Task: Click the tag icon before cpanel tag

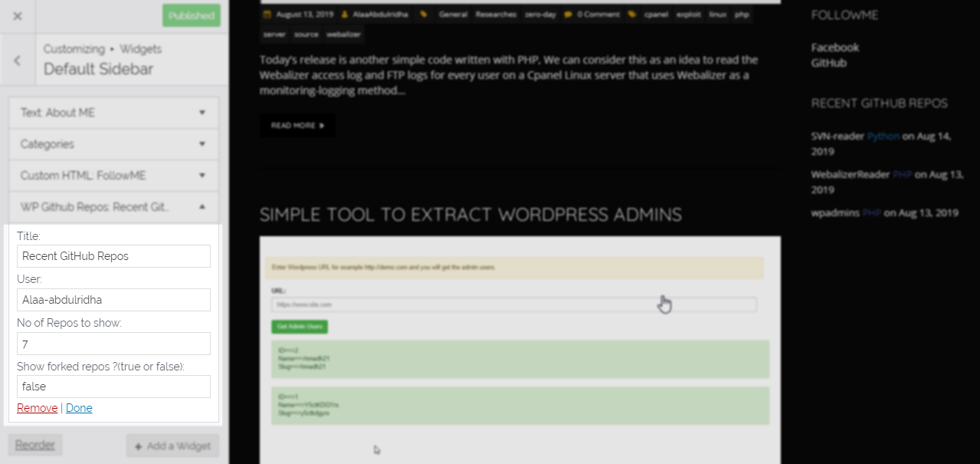Action: pos(631,15)
